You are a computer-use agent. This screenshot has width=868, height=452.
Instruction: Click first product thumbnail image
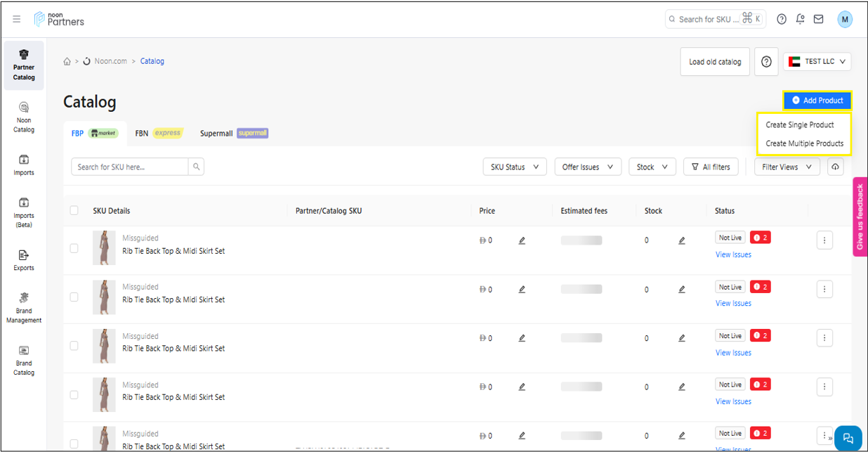[104, 247]
